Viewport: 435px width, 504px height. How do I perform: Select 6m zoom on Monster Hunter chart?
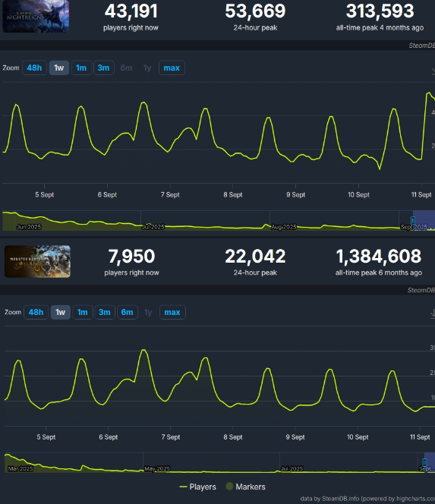pyautogui.click(x=128, y=312)
